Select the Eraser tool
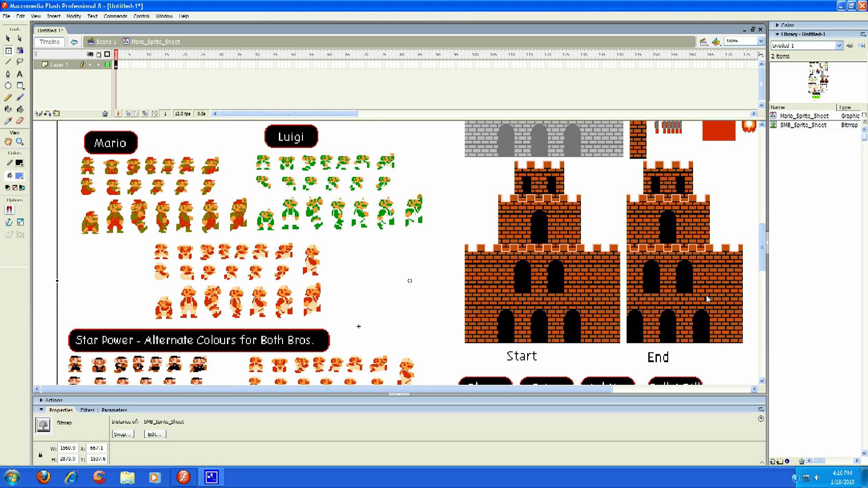The image size is (868, 488). click(x=19, y=121)
